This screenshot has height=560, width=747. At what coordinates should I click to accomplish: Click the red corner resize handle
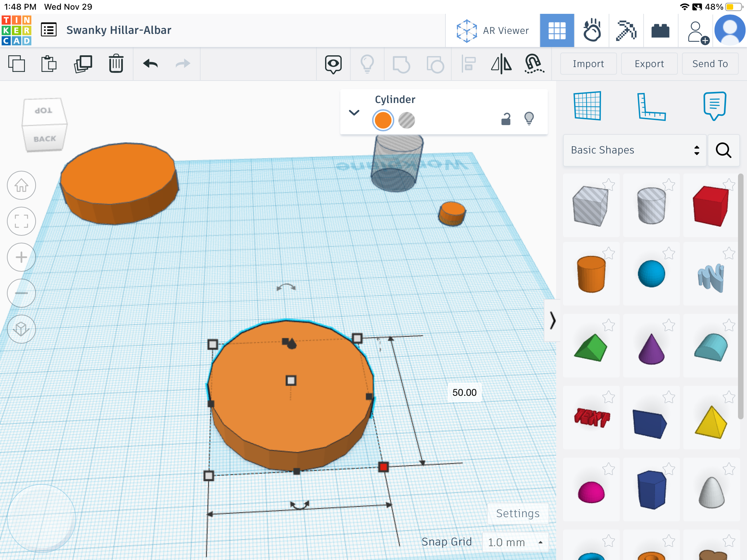click(383, 467)
